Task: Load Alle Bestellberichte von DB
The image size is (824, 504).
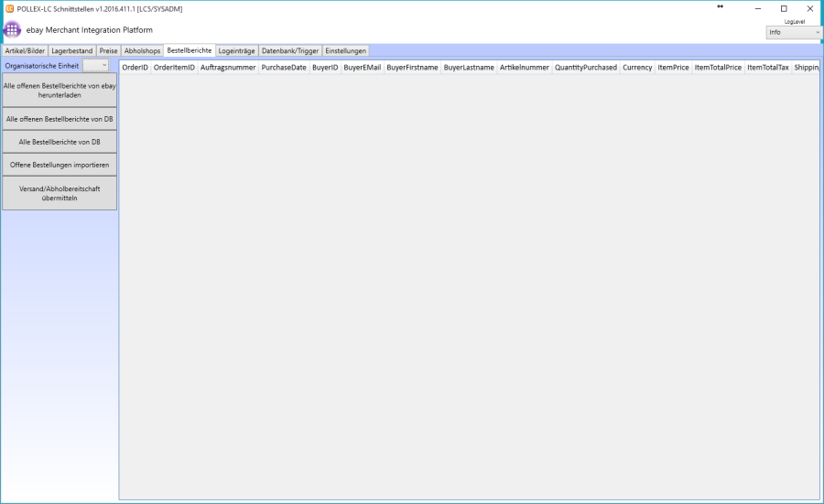Action: (60, 142)
